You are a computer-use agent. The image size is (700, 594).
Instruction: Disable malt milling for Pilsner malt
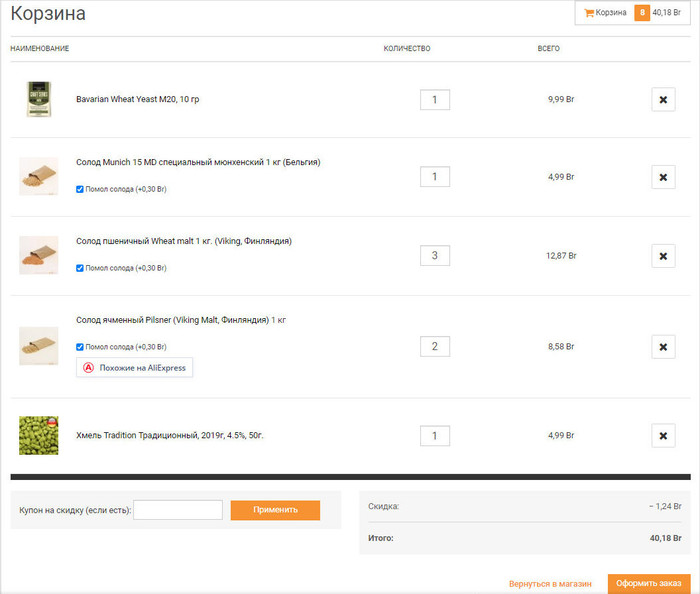(x=81, y=347)
